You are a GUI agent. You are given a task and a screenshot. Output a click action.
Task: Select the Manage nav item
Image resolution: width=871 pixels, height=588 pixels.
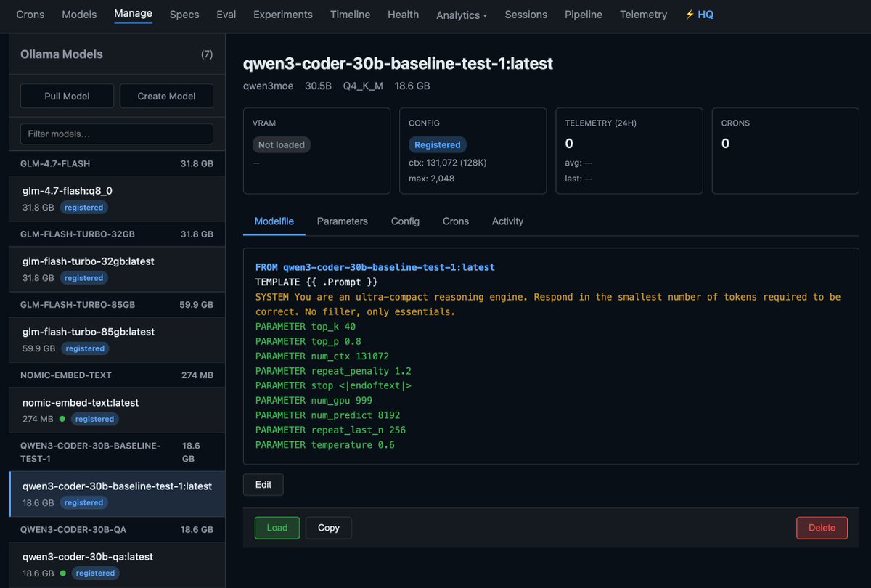tap(133, 14)
